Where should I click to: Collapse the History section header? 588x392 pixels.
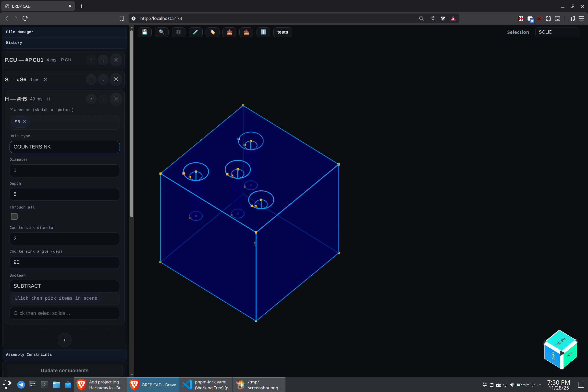click(x=14, y=42)
